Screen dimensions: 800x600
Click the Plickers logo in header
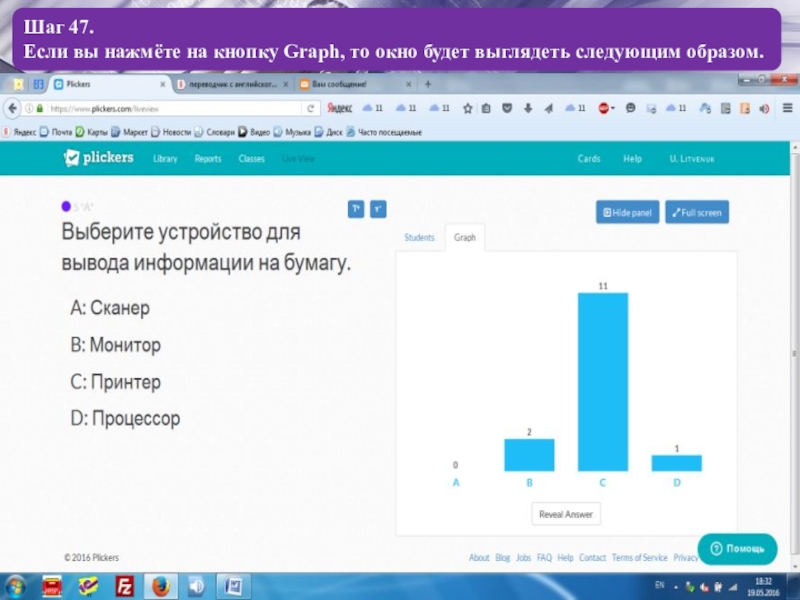[x=99, y=158]
